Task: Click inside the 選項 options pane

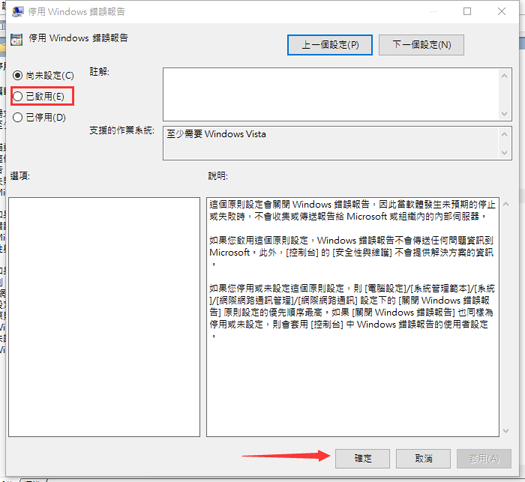Action: 104,317
